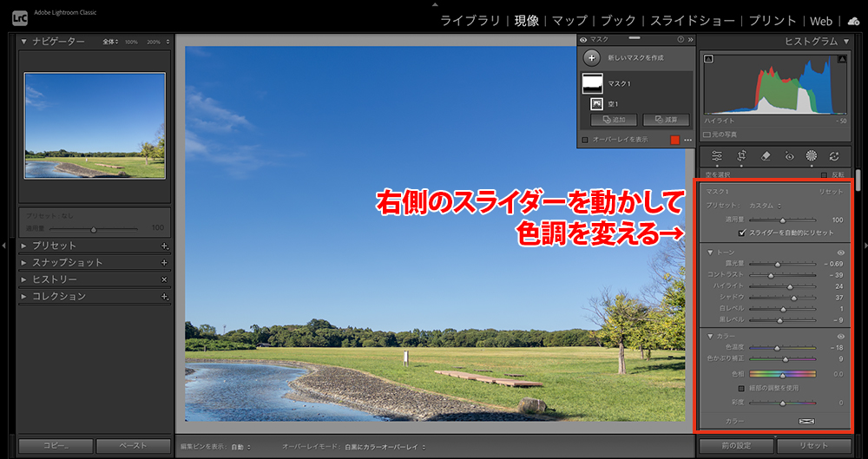Expand the プリセット panel
868x459 pixels.
[x=23, y=246]
